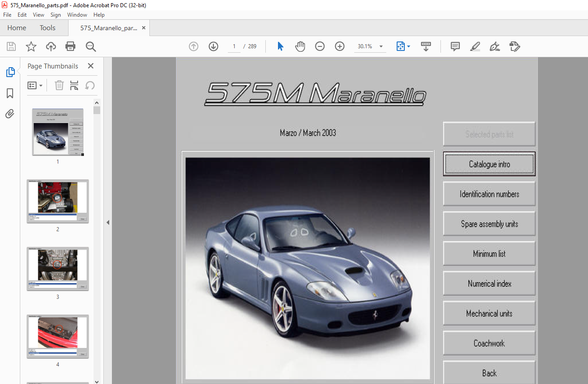The width and height of the screenshot is (588, 384).
Task: Open Bookmarks panel icon
Action: [x=10, y=93]
